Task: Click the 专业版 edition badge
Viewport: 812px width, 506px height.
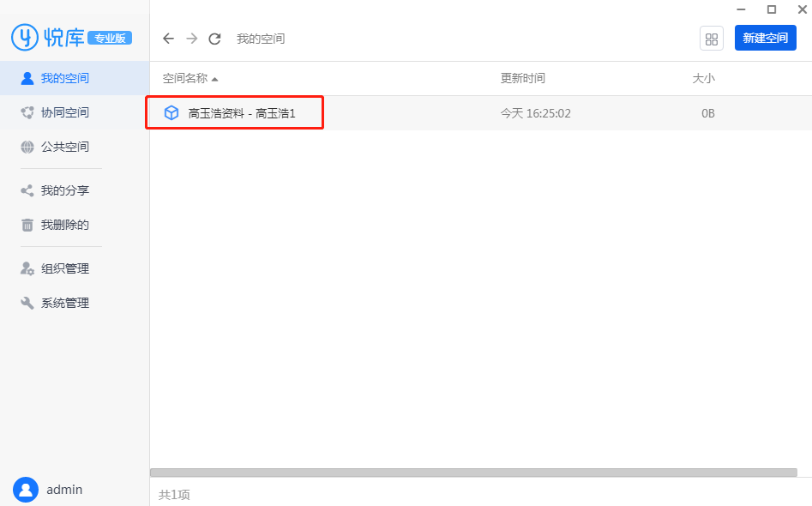Action: 110,38
